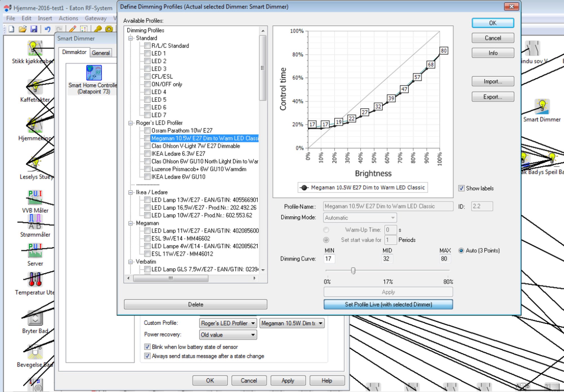Tick the LED 1 profile checkbox

pos(147,53)
